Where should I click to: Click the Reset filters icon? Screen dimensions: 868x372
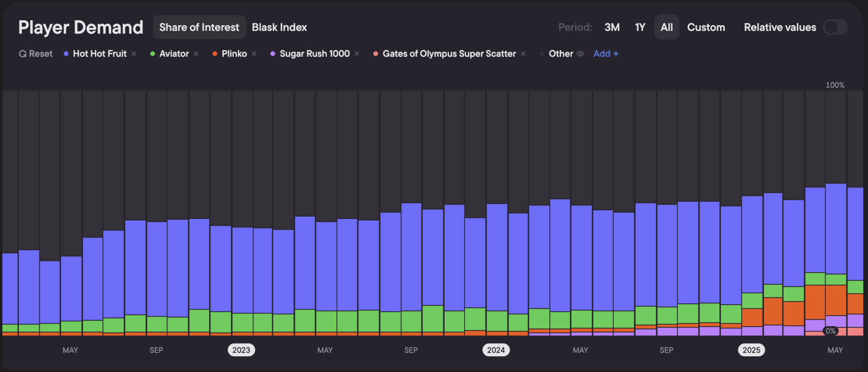[x=23, y=54]
